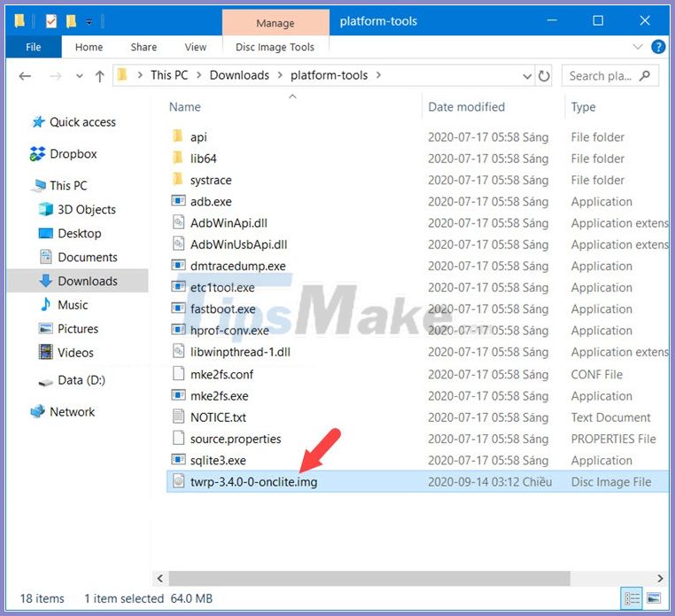675x616 pixels.
Task: Select the twrp-3.4.0-0-onclite.img disc icon
Action: pos(178,480)
